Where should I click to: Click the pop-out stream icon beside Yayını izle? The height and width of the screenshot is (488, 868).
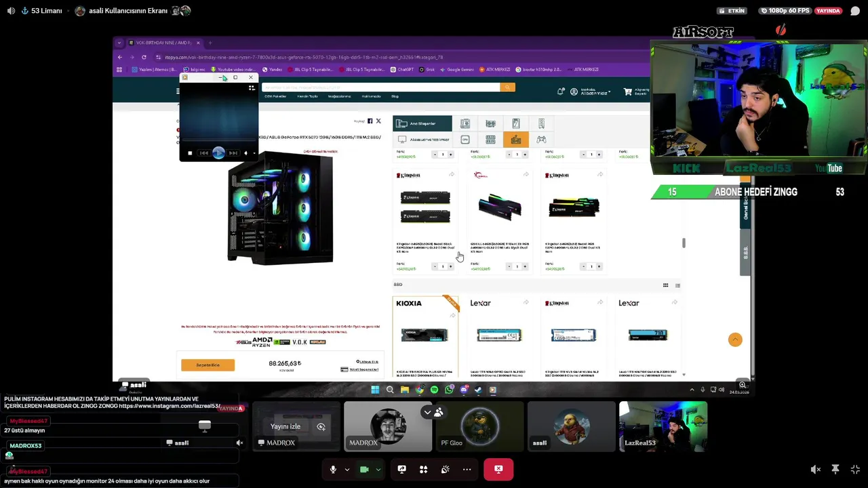point(321,426)
